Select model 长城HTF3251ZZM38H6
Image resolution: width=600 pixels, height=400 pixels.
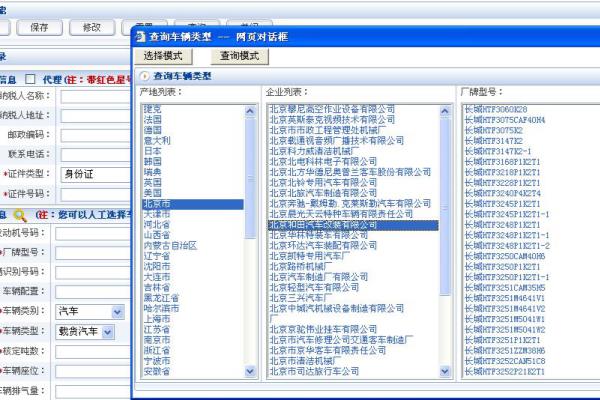(x=505, y=351)
